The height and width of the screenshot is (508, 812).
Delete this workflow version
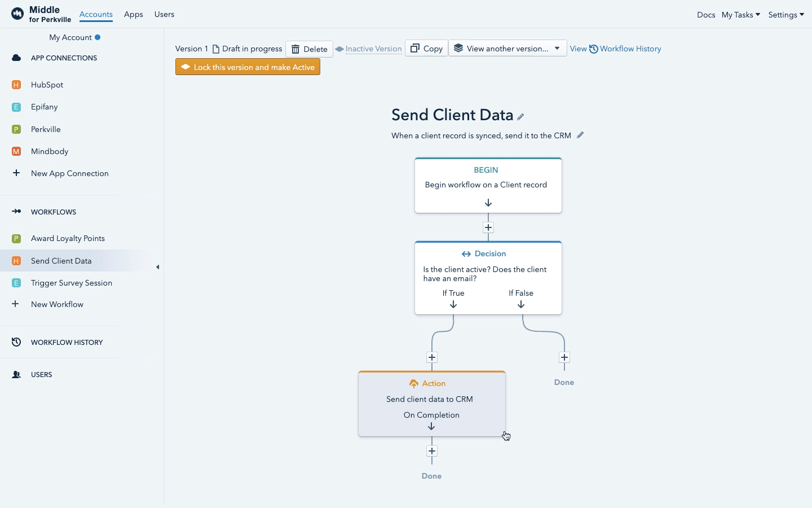309,49
